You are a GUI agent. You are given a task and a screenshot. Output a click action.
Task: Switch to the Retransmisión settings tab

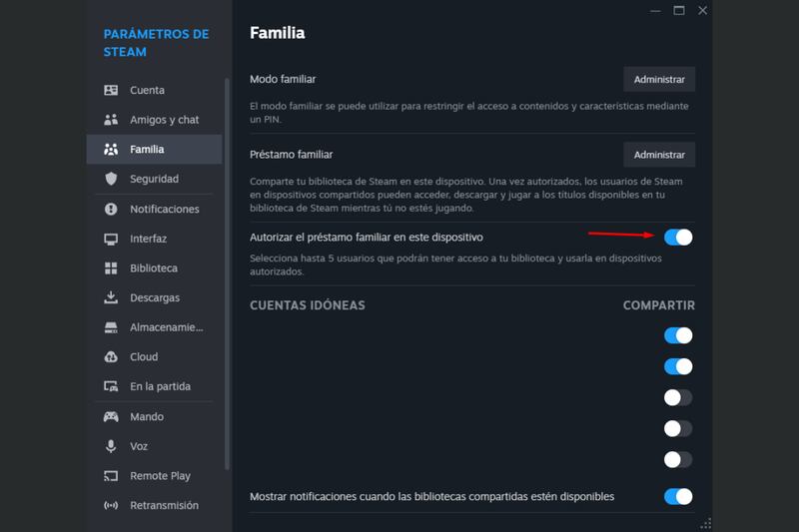pos(164,506)
